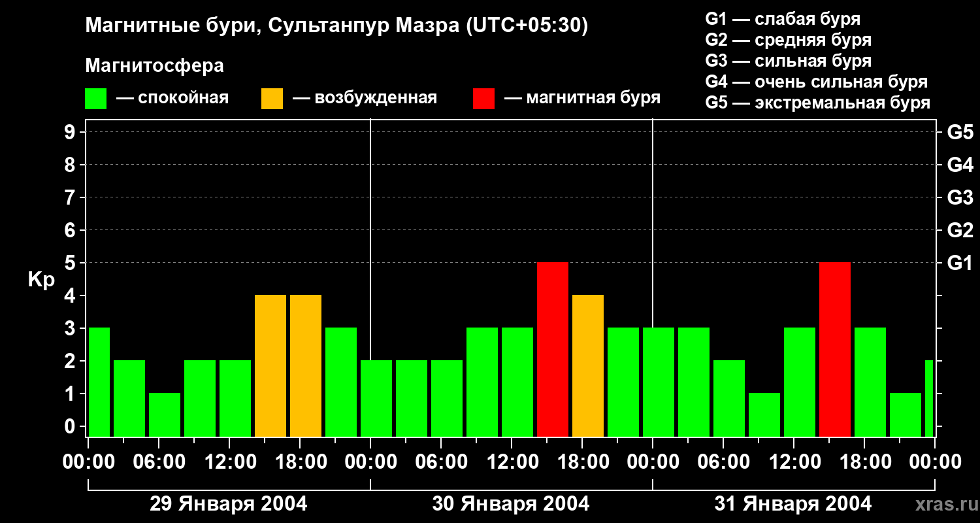This screenshot has width=980, height=523.
Task: Click the 18:00 time label for 30 January
Action: point(582,462)
